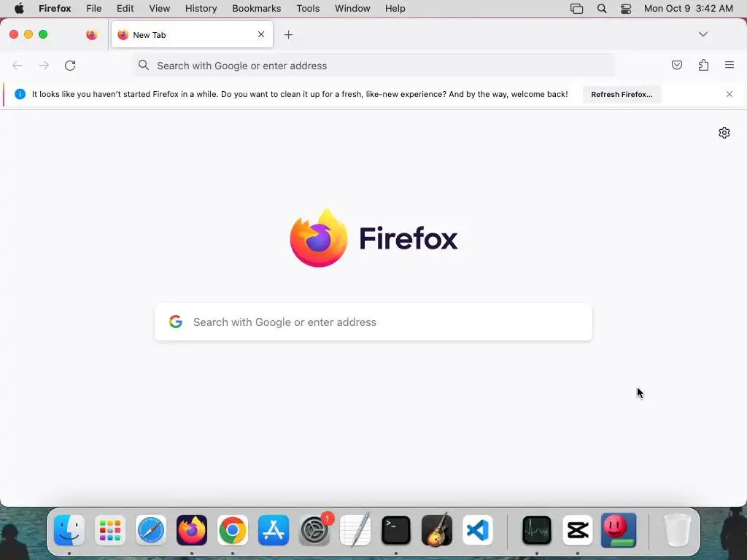The height and width of the screenshot is (560, 747).
Task: Close the New Tab tab
Action: [261, 34]
